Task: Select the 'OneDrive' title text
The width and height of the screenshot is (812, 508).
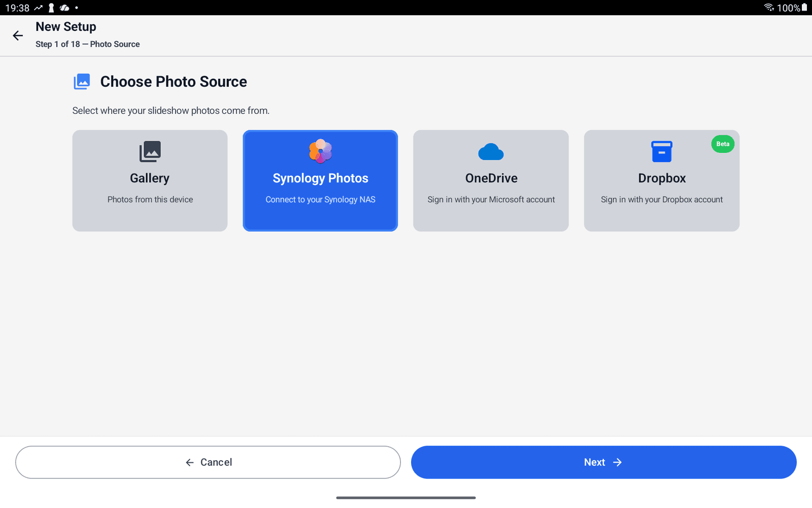Action: pyautogui.click(x=491, y=178)
